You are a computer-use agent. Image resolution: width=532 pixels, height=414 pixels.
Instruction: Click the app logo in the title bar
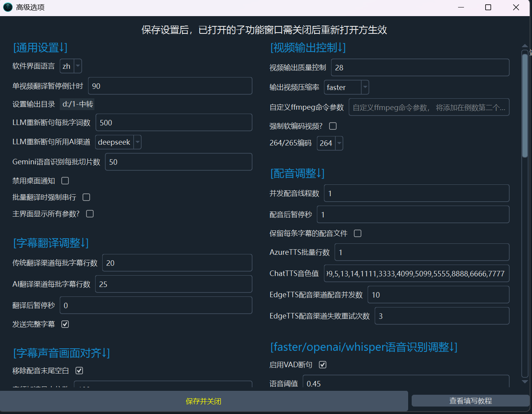pos(7,7)
